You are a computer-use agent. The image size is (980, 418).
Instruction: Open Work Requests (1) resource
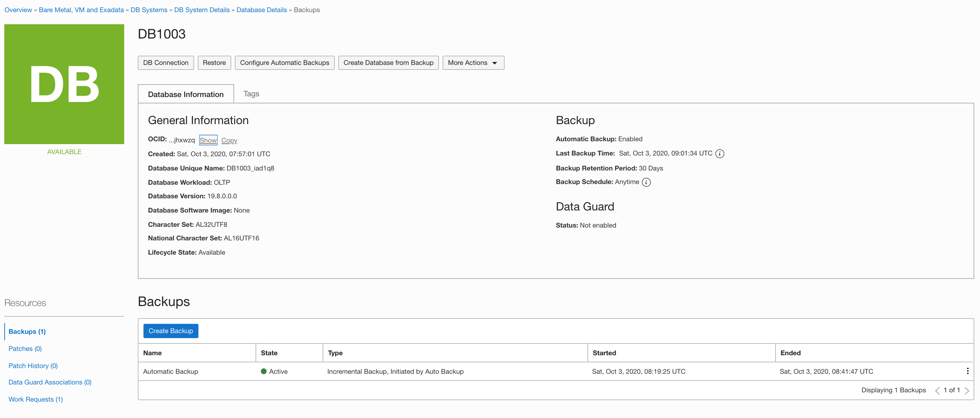(x=35, y=399)
